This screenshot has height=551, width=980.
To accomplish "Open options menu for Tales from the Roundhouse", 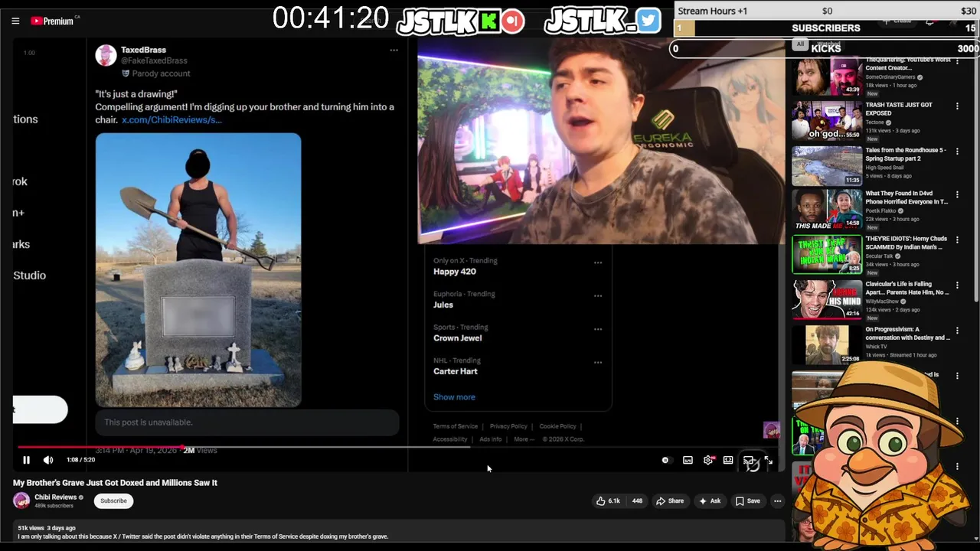I will (x=957, y=152).
